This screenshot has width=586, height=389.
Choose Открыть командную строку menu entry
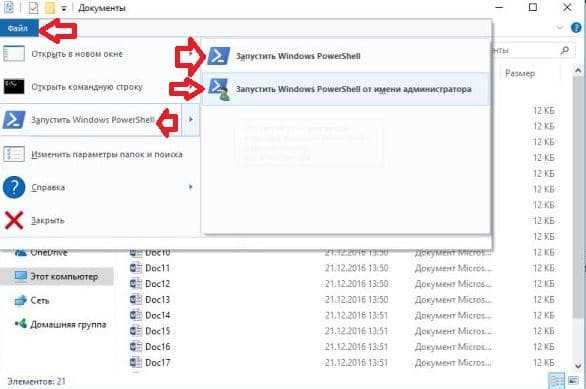(100, 87)
